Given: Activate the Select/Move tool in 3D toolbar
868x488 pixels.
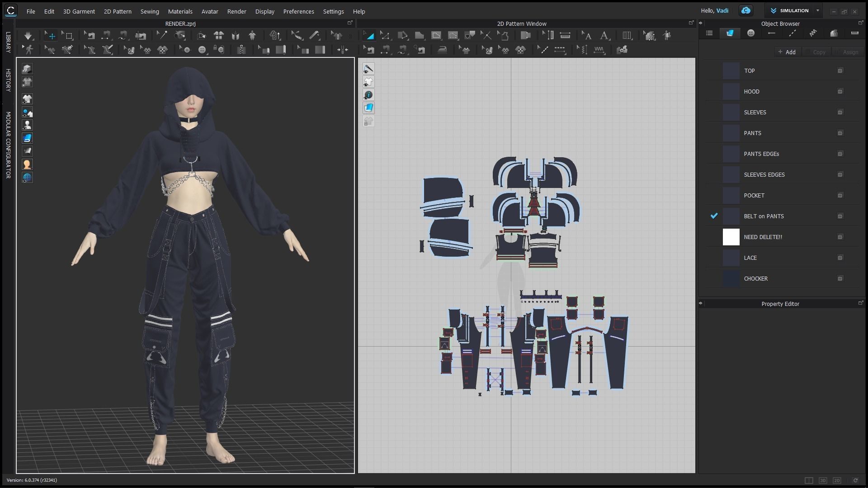Looking at the screenshot, I should click(50, 35).
